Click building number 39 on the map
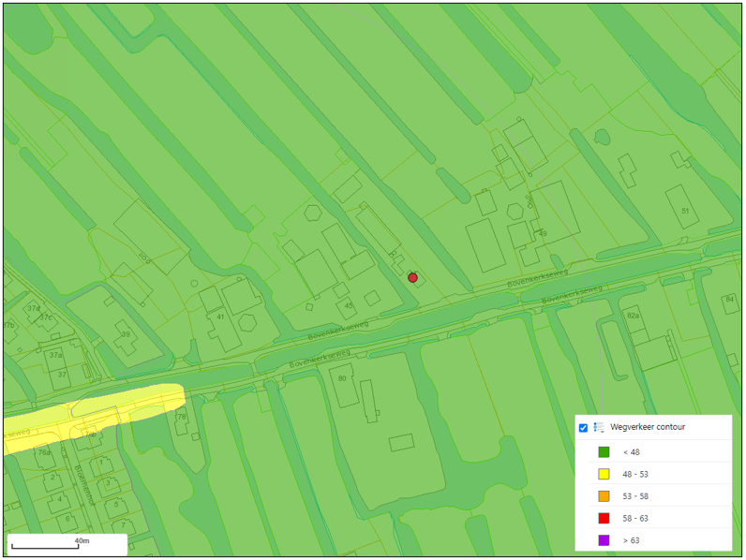The width and height of the screenshot is (746, 560). [125, 333]
